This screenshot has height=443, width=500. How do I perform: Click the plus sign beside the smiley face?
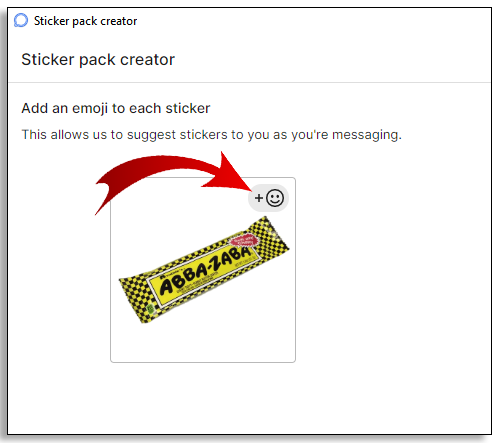(x=259, y=198)
